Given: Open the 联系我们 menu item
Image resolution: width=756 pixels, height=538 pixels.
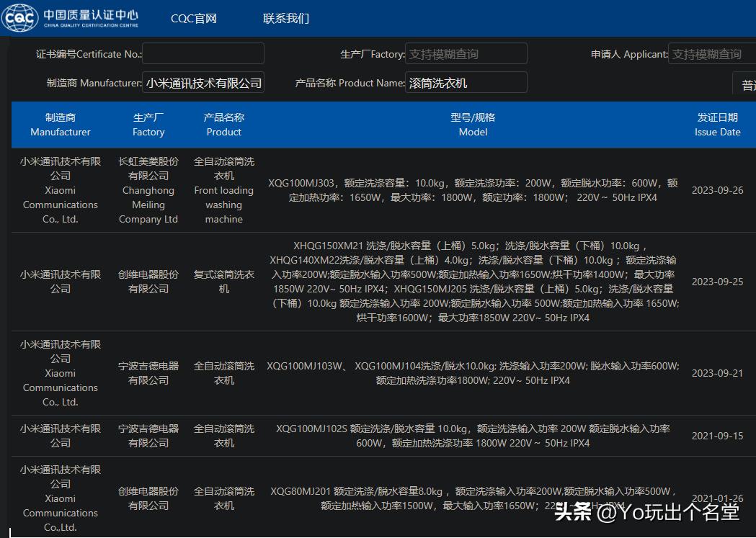Looking at the screenshot, I should click(x=286, y=19).
